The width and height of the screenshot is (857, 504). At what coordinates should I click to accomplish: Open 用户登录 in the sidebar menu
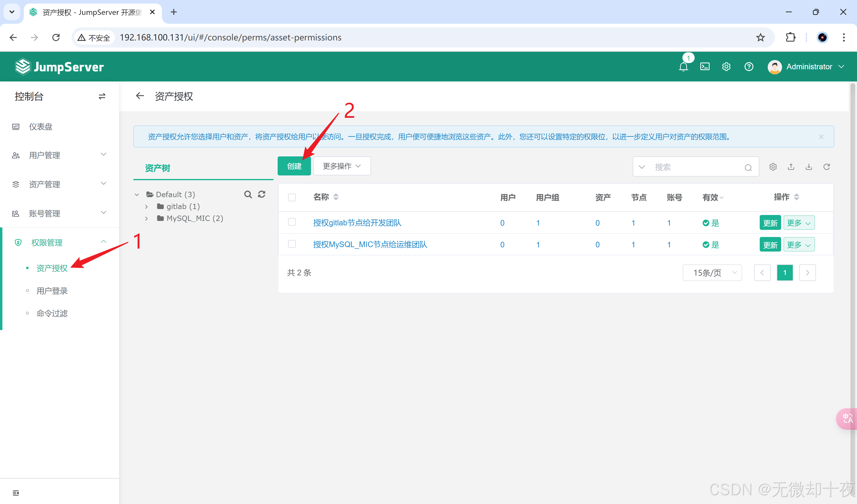[x=52, y=291]
